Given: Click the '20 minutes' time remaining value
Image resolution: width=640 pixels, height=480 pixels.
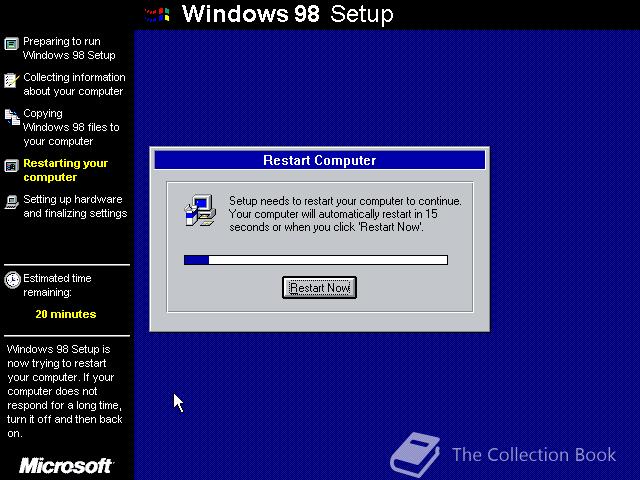Looking at the screenshot, I should pyautogui.click(x=66, y=314).
